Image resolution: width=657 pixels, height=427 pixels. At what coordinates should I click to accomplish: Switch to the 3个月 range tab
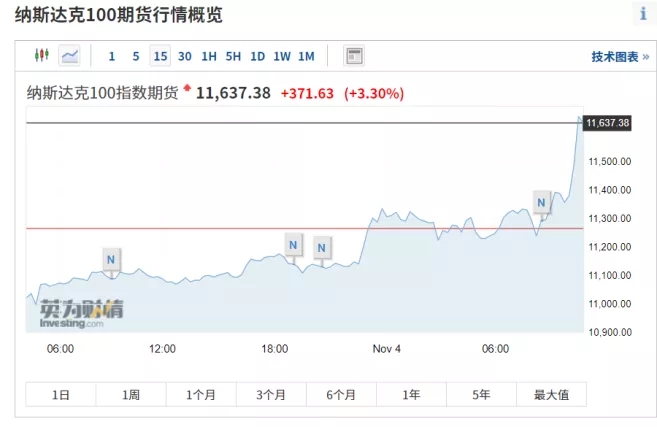pos(271,394)
